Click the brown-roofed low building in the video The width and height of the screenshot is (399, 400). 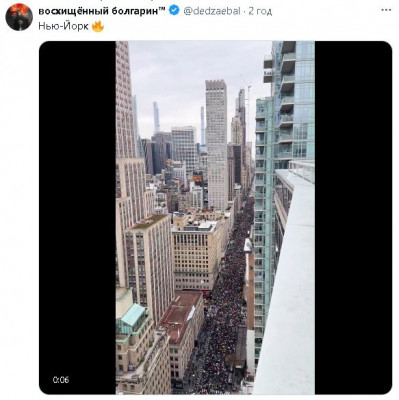[179, 315]
